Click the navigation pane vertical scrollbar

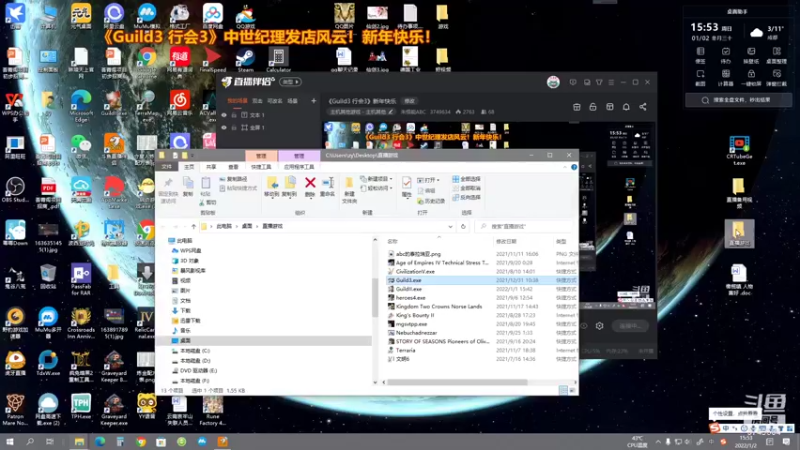point(375,298)
